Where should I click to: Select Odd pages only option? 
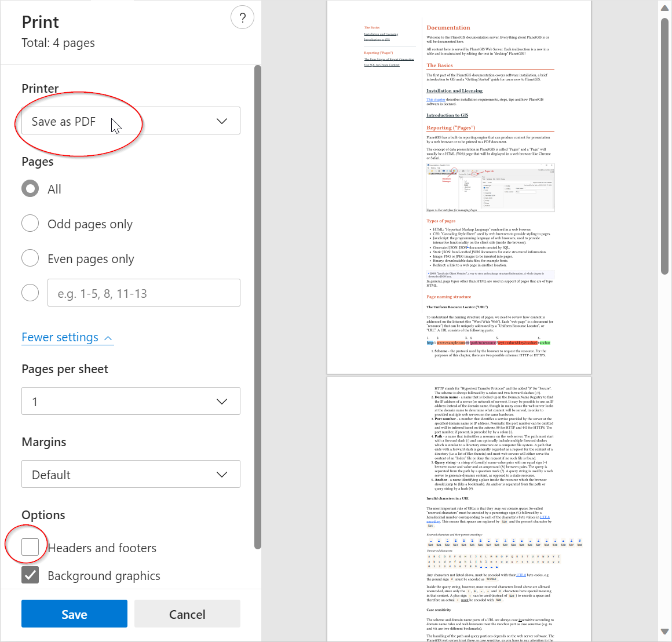30,224
